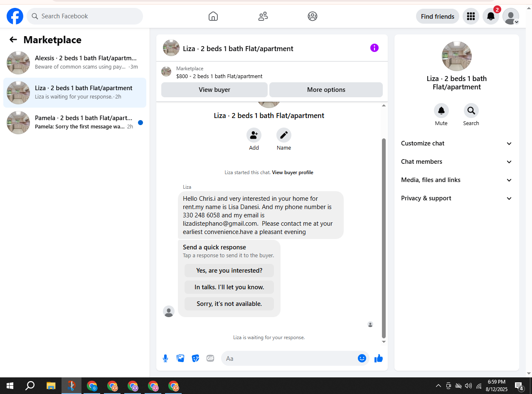This screenshot has height=394, width=532.
Task: Click Liza's message with phone and email
Action: point(261,215)
